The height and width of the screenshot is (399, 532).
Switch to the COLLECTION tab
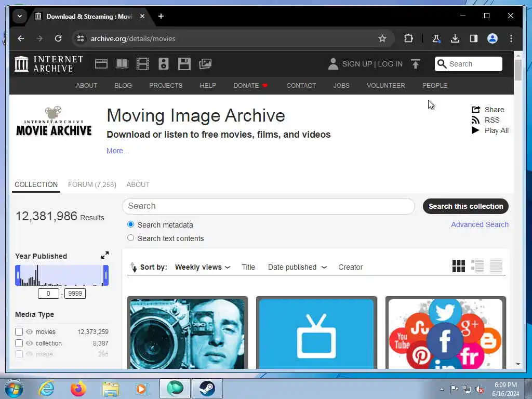tap(36, 184)
